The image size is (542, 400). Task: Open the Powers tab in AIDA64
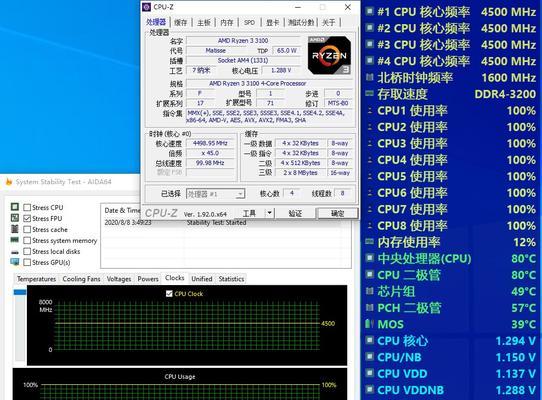coord(148,279)
